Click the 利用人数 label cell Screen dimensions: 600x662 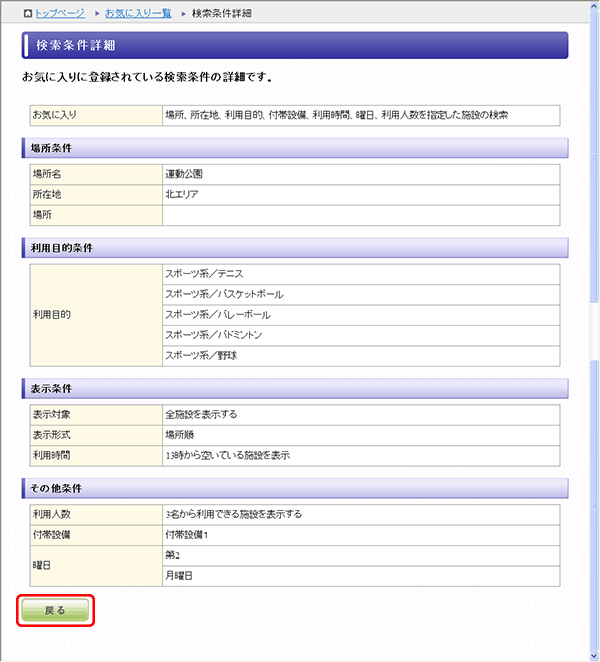click(x=96, y=515)
